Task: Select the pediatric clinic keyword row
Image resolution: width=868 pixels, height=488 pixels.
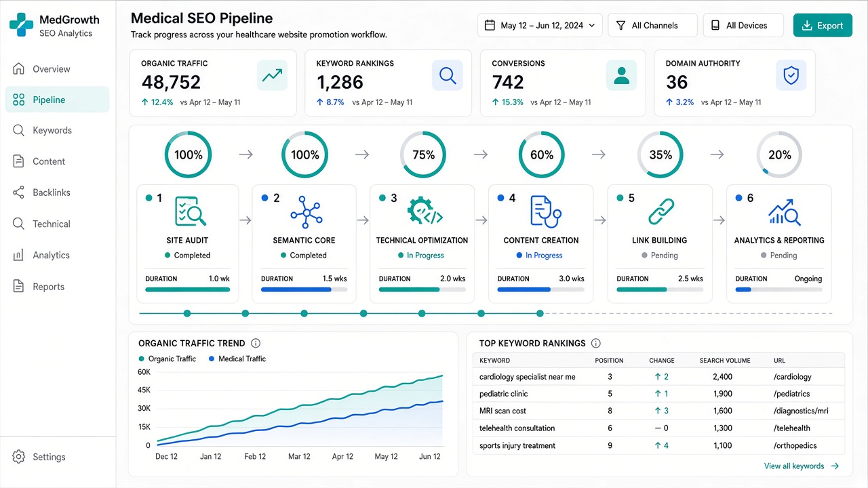Action: click(659, 394)
